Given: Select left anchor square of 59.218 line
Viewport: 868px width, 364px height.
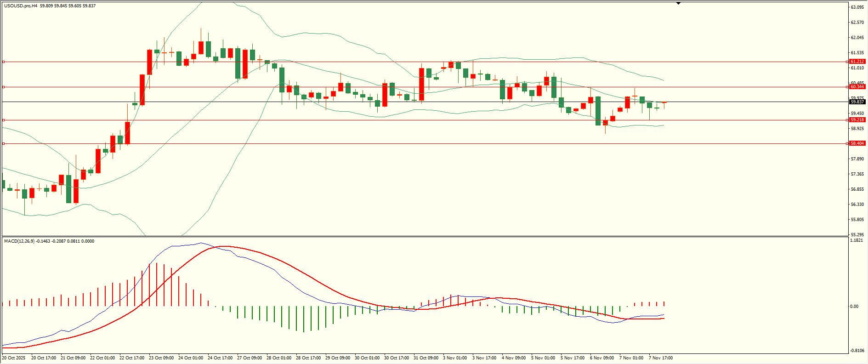Looking at the screenshot, I should [4, 120].
